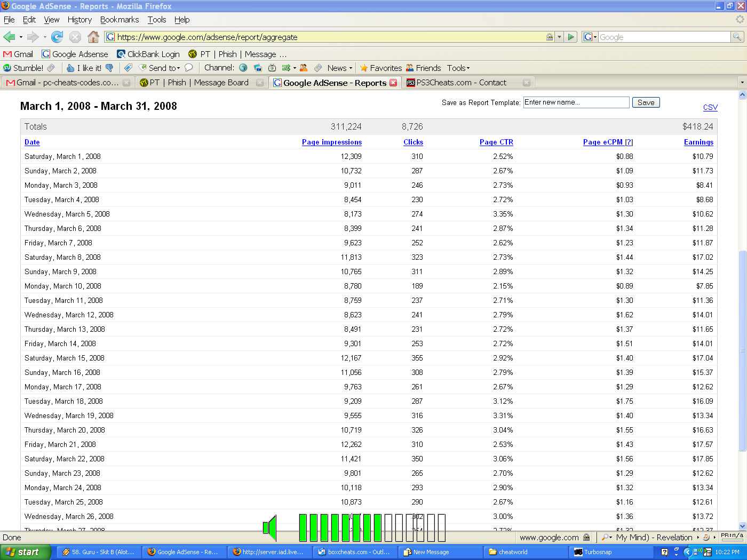The height and width of the screenshot is (560, 747).
Task: Download the report as CSV
Action: tap(710, 107)
